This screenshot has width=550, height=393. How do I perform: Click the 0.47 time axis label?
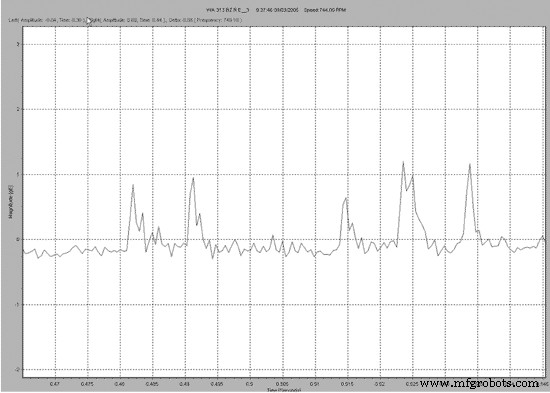pyautogui.click(x=55, y=384)
